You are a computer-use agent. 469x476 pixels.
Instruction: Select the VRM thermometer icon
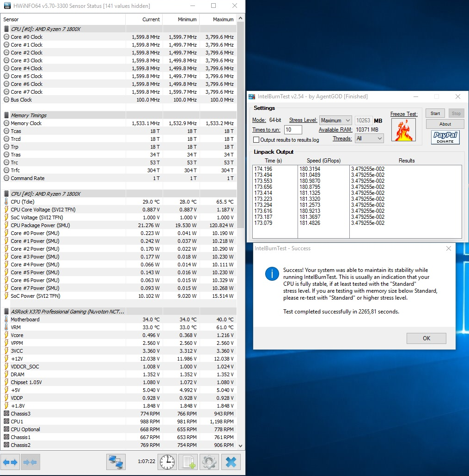(6, 327)
